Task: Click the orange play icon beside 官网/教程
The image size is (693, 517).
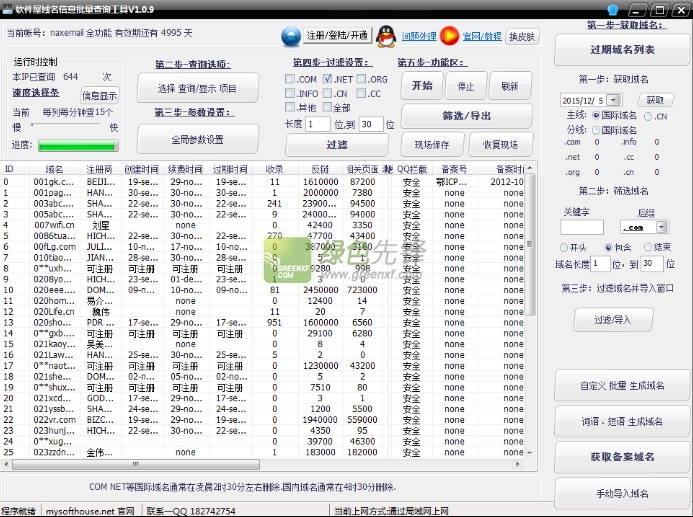Action: pyautogui.click(x=449, y=36)
